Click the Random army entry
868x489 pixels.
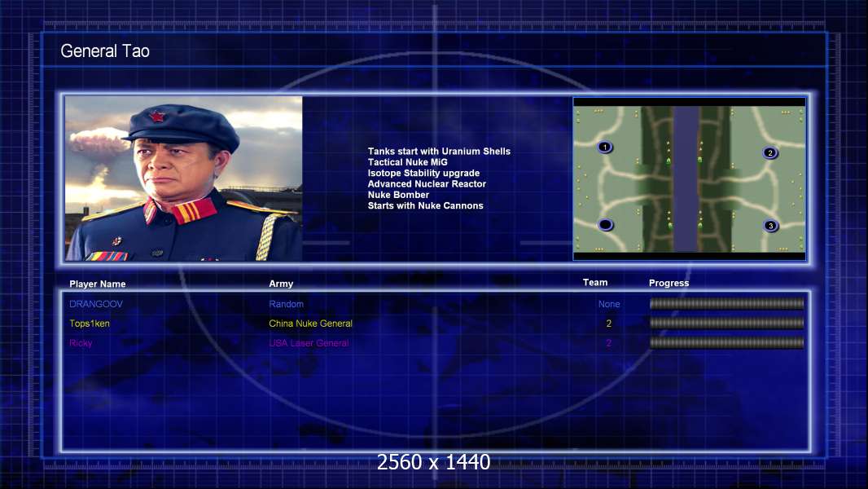(x=286, y=304)
